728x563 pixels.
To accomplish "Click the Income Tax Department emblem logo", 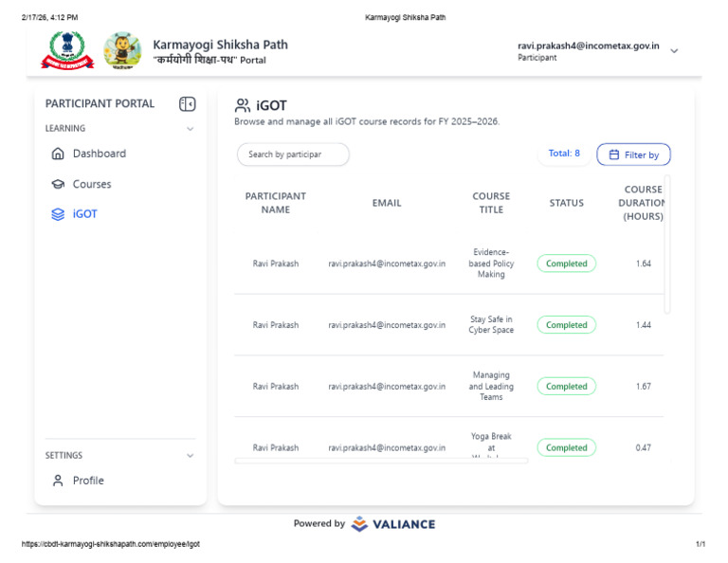I will [x=67, y=50].
